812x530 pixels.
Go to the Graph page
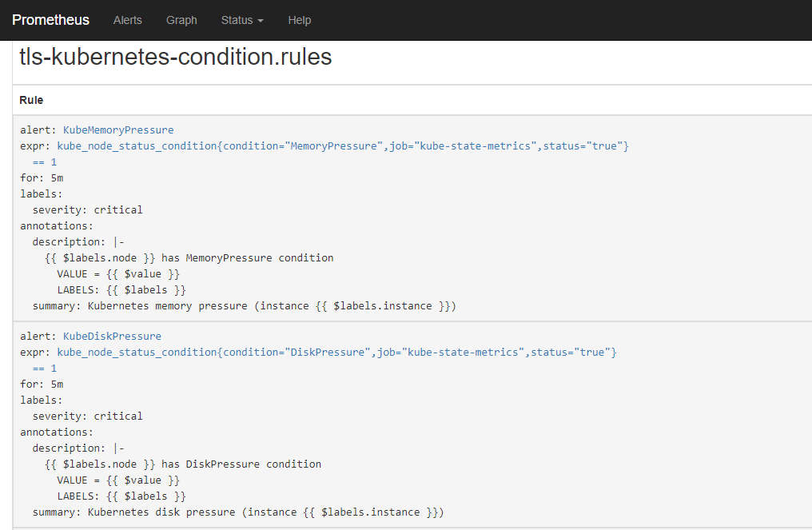(x=181, y=20)
